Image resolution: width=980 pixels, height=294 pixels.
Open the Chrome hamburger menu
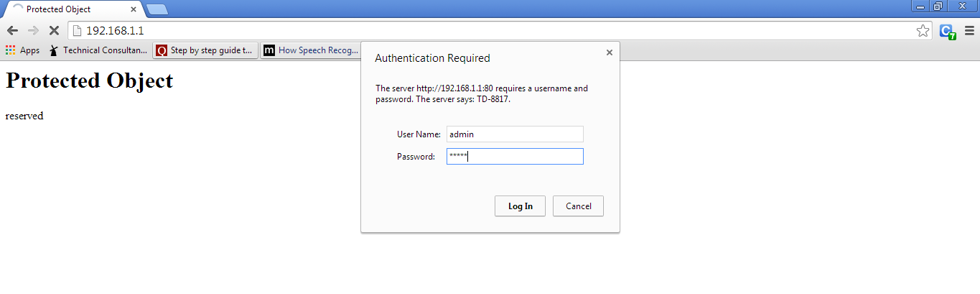[x=969, y=31]
